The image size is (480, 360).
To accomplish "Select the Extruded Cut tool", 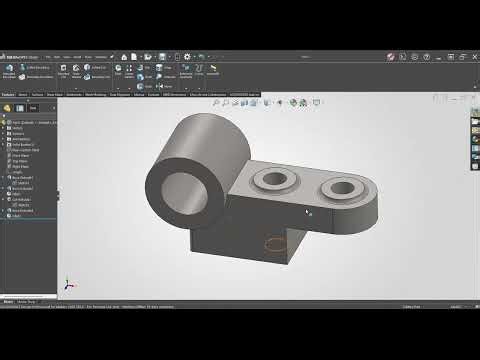I will (63, 71).
